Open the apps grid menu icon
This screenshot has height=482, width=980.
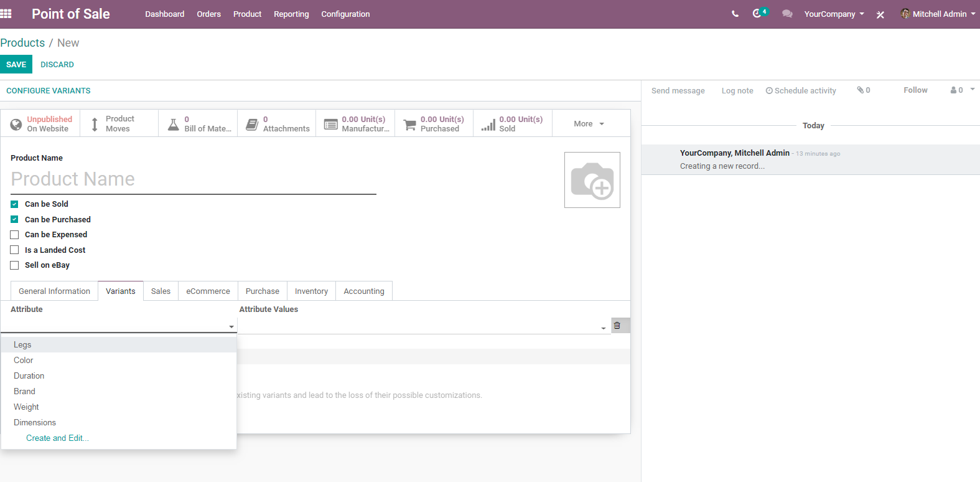coord(6,14)
